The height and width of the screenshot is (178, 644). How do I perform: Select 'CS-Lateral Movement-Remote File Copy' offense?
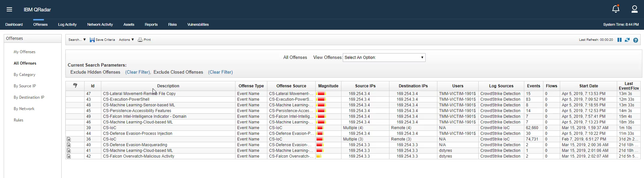click(139, 94)
